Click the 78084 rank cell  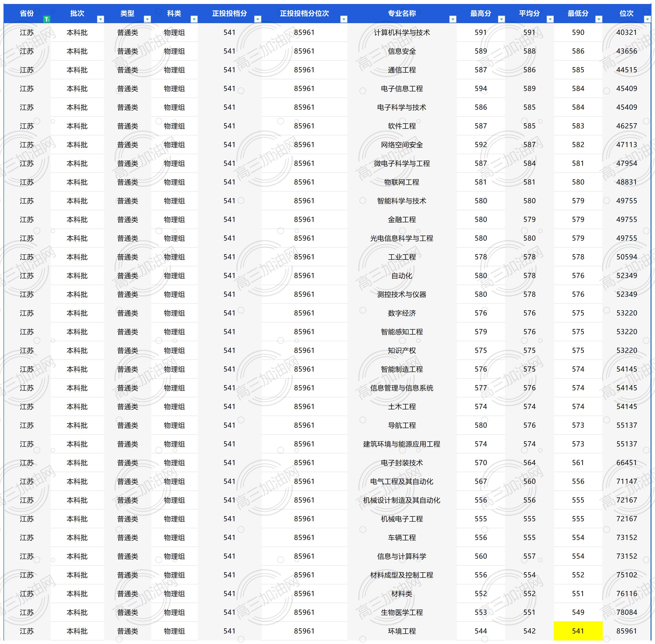coord(627,612)
